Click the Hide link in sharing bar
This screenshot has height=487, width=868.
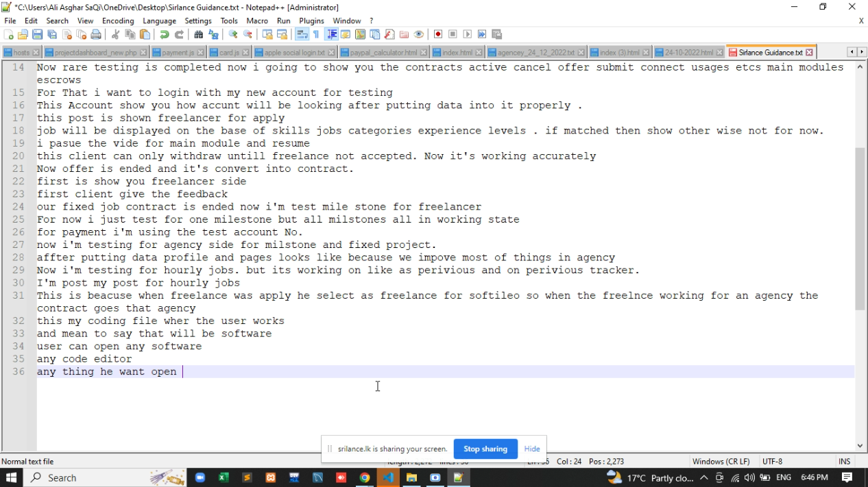pyautogui.click(x=532, y=449)
